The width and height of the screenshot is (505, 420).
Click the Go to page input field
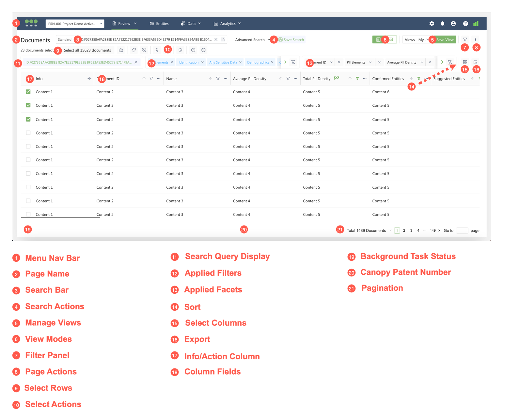click(x=462, y=231)
